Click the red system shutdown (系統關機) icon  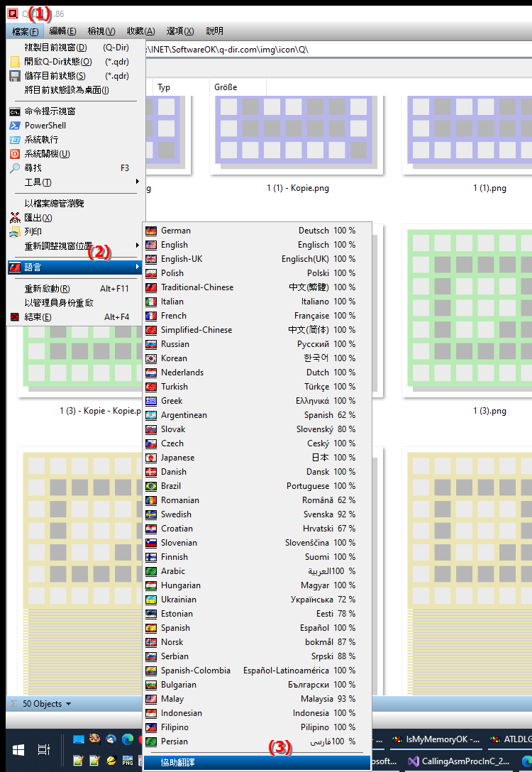coord(15,154)
